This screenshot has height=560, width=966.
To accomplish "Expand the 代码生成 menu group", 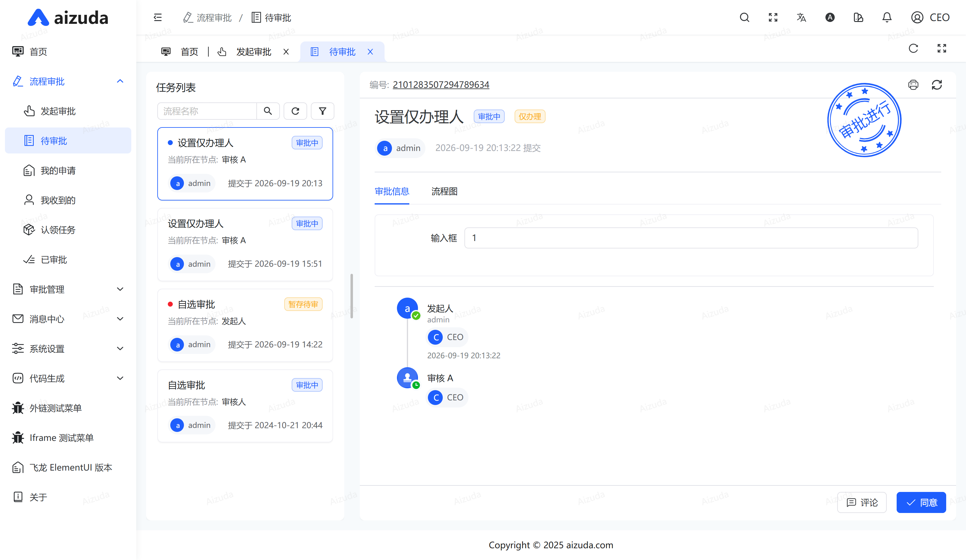I will pos(68,378).
